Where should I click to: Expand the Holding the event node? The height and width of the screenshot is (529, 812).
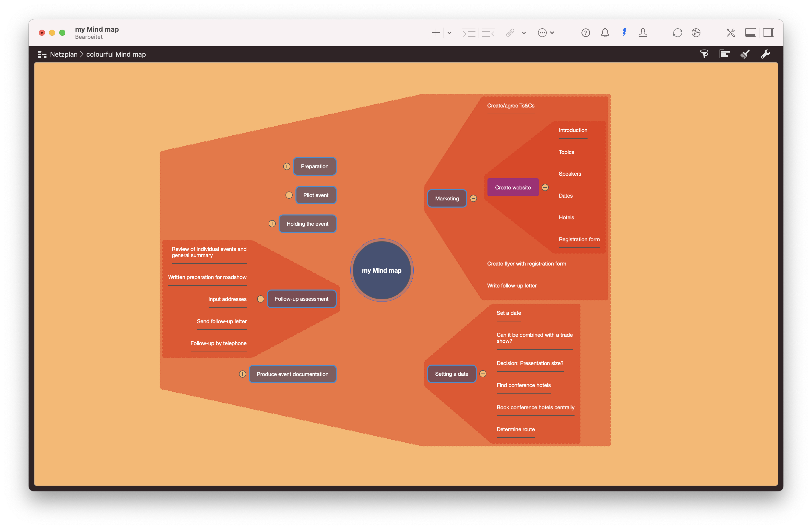[x=272, y=224]
